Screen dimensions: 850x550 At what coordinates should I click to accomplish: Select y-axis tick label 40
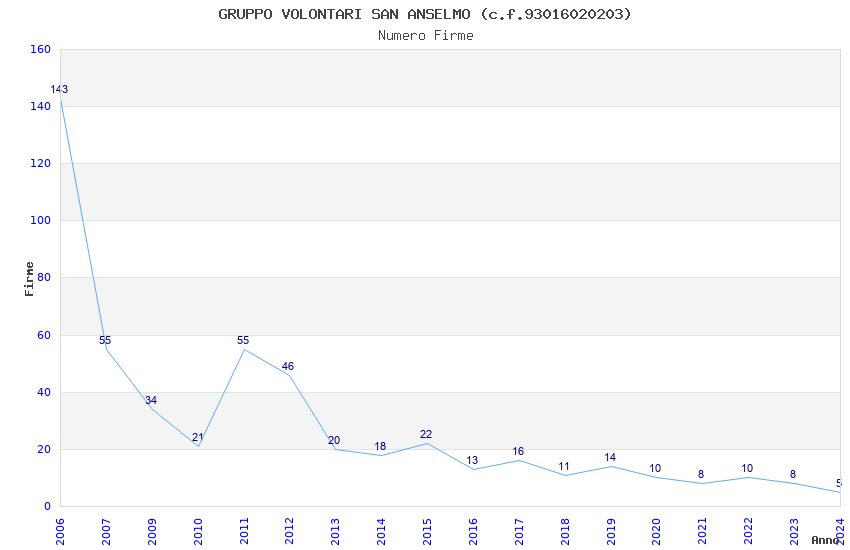[43, 392]
